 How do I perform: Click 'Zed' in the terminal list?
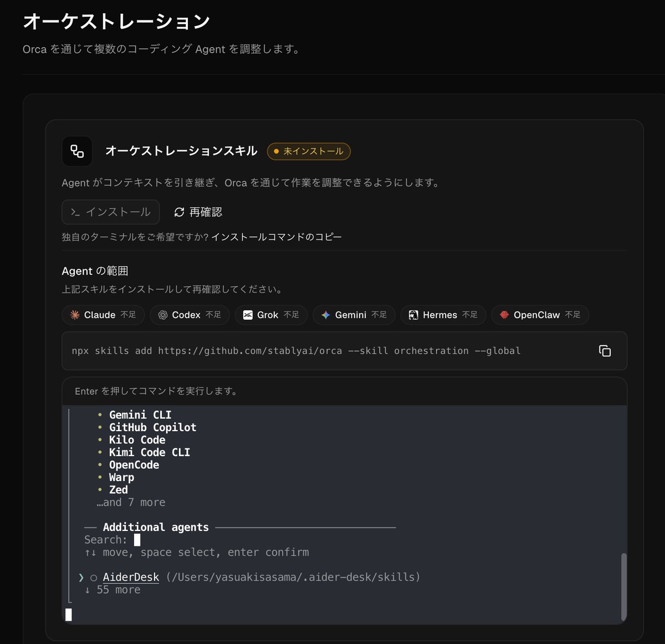click(119, 490)
